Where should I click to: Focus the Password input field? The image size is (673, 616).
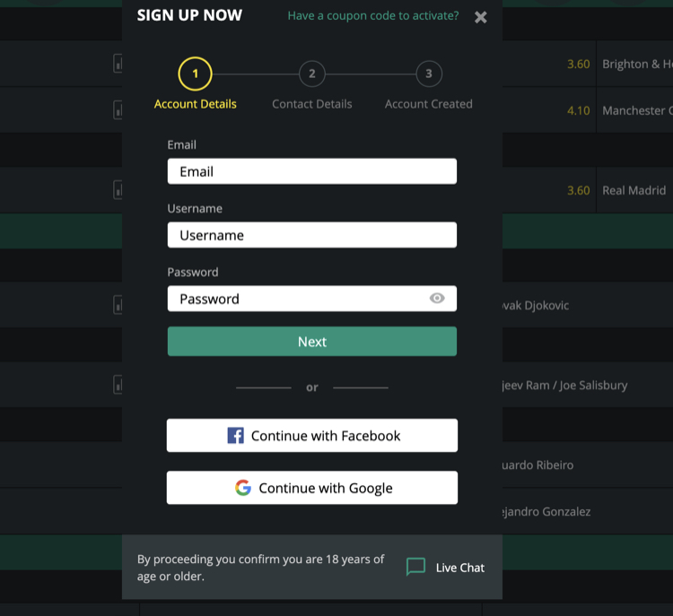pos(312,299)
